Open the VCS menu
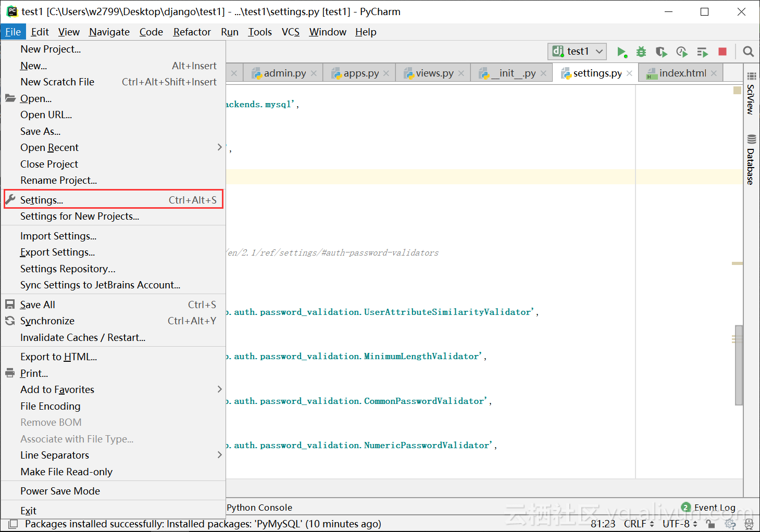760x532 pixels. [291, 32]
